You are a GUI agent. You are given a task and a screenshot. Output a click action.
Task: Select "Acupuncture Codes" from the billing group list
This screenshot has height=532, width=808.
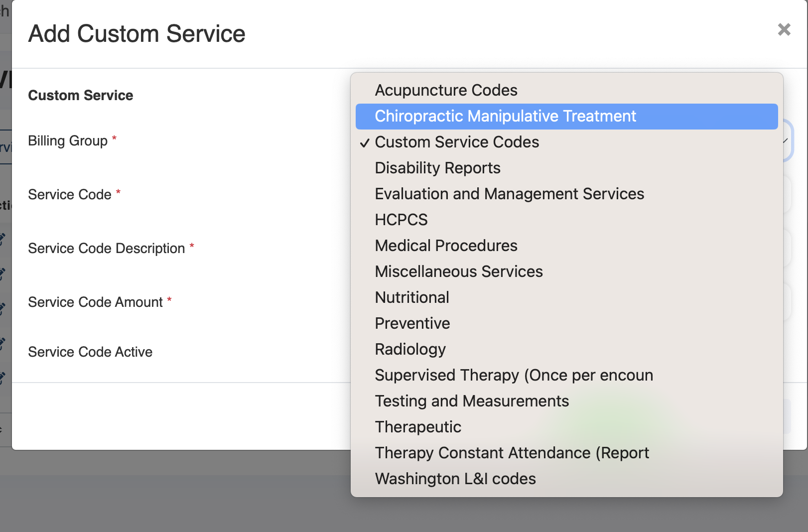tap(446, 90)
